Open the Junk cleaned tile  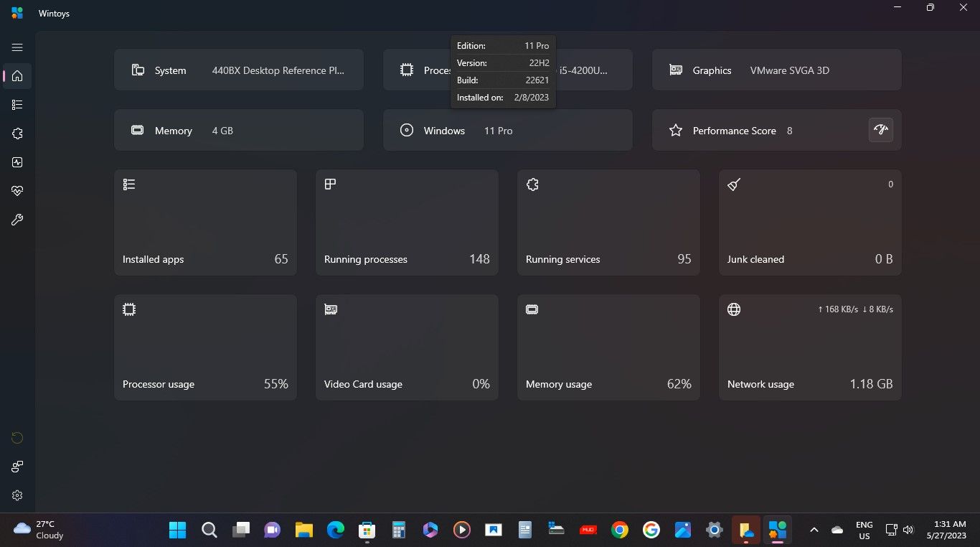(x=810, y=223)
